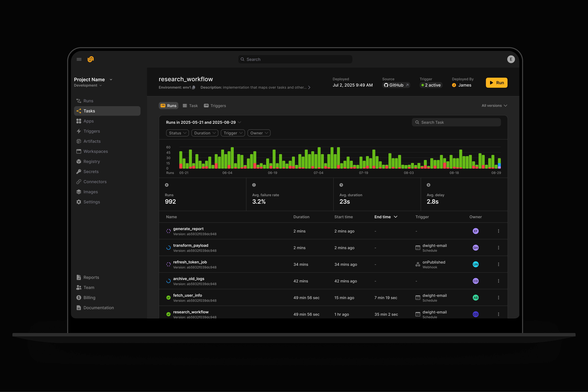Open the Owner filter dropdown
This screenshot has width=588, height=392.
(259, 133)
